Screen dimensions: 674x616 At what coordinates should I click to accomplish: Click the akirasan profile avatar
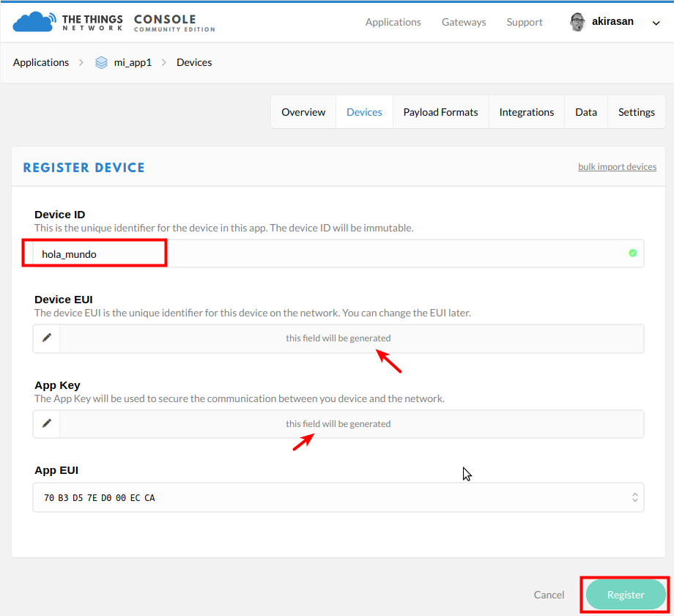(577, 22)
